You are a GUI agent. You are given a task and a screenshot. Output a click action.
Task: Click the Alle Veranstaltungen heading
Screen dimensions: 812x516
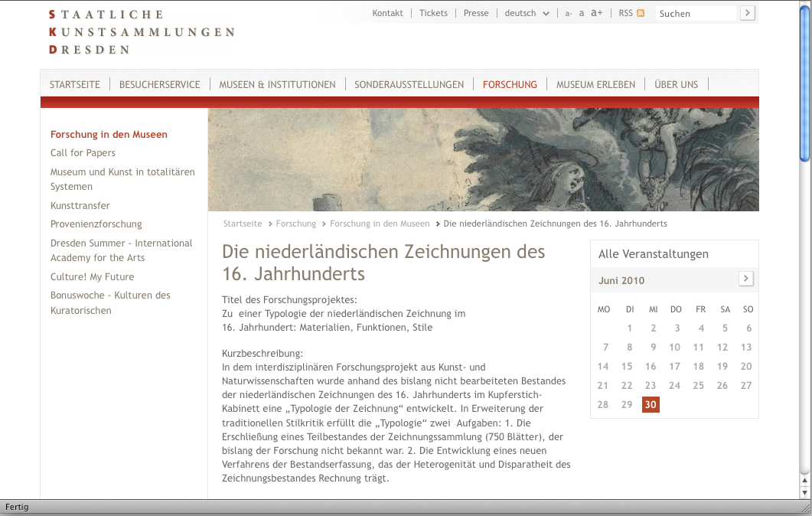pyautogui.click(x=654, y=254)
